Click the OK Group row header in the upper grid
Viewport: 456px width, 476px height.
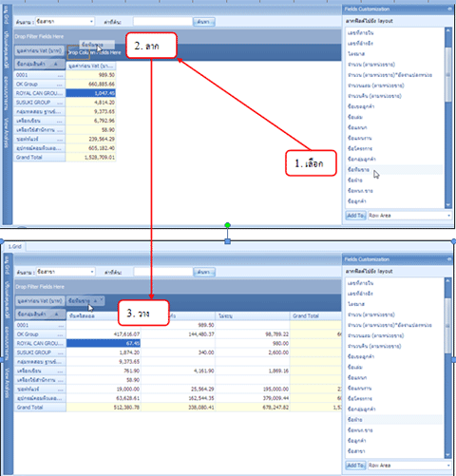coord(40,84)
